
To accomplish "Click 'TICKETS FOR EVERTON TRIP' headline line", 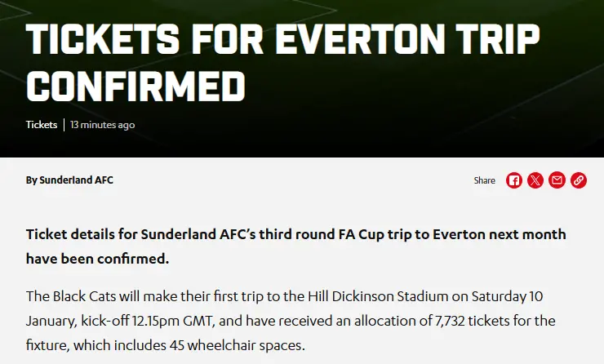I will click(x=282, y=38).
